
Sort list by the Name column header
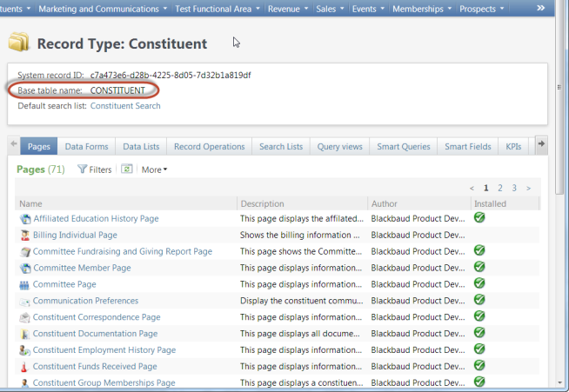[30, 204]
